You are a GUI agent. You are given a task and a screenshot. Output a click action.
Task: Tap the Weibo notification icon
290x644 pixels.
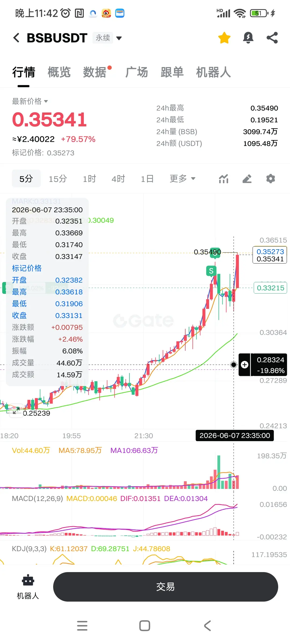click(x=106, y=13)
